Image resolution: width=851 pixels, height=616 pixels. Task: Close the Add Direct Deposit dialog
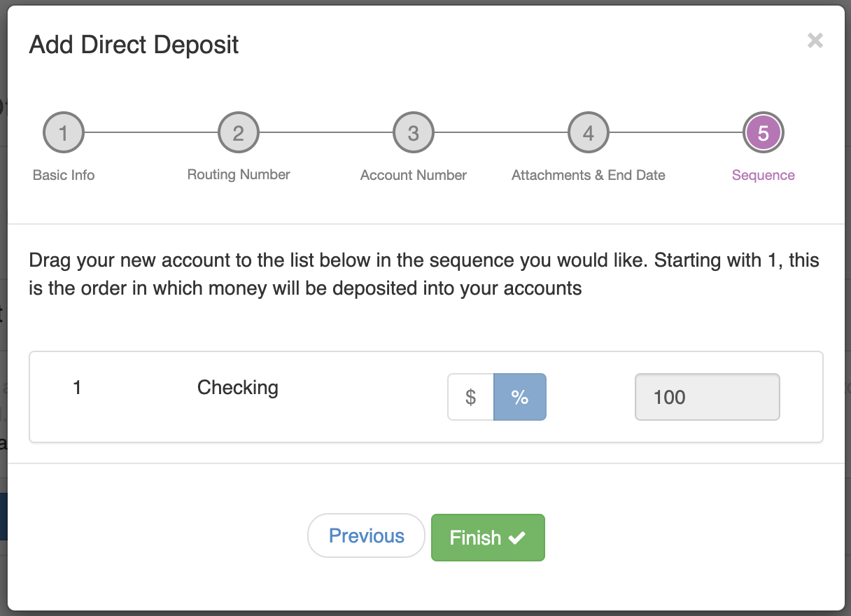(815, 41)
